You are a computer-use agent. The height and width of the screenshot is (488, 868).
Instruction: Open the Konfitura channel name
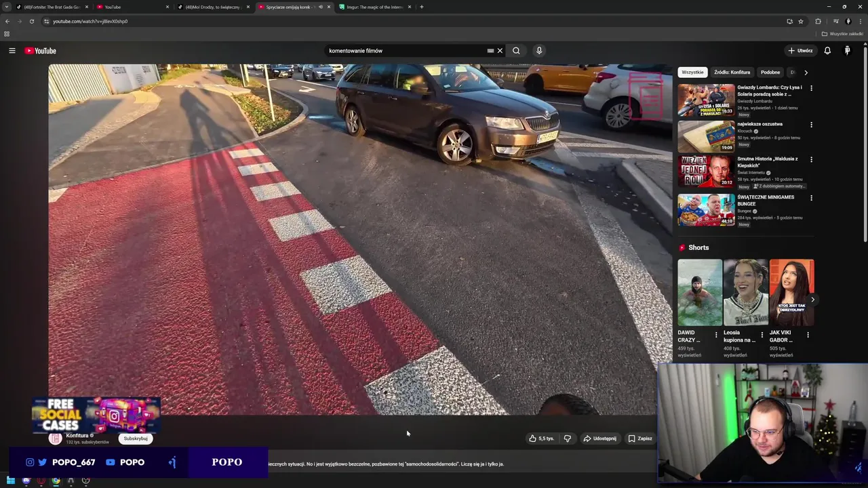[77, 435]
